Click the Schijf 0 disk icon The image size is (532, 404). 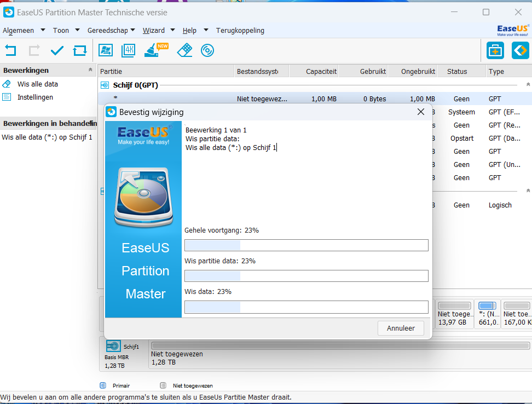click(105, 85)
